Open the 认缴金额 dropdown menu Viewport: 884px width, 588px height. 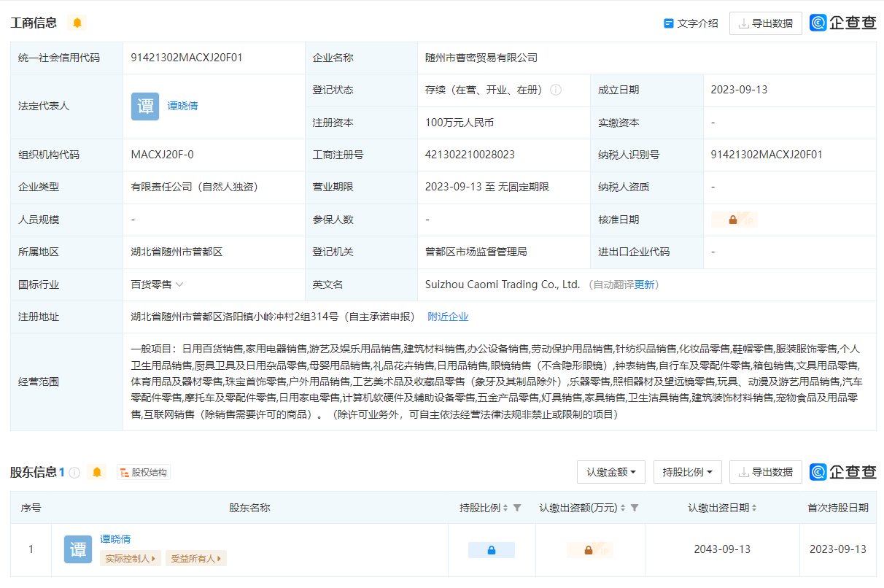(611, 472)
